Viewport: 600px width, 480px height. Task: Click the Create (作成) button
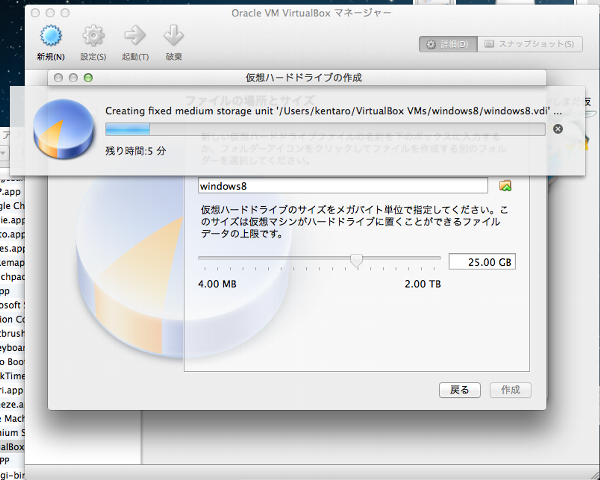tap(510, 390)
